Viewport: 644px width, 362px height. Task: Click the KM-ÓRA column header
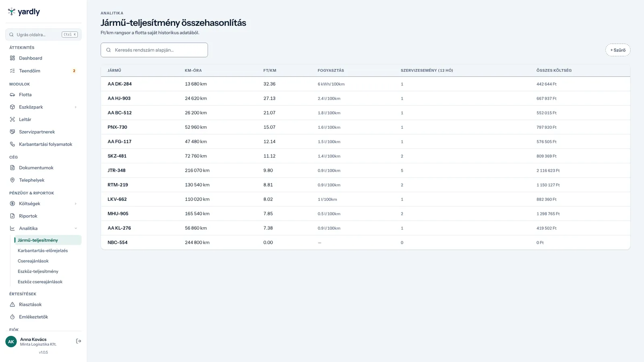(193, 70)
